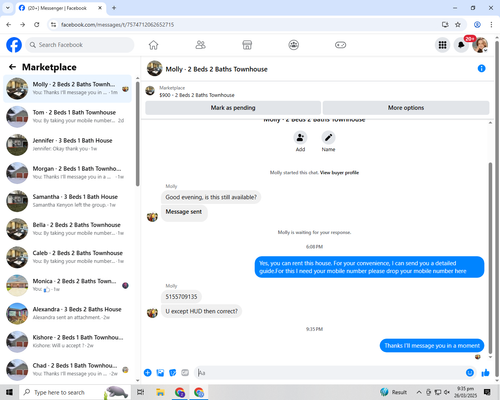Click 'Thanks I'll message you in a moment' bubble

click(x=432, y=346)
